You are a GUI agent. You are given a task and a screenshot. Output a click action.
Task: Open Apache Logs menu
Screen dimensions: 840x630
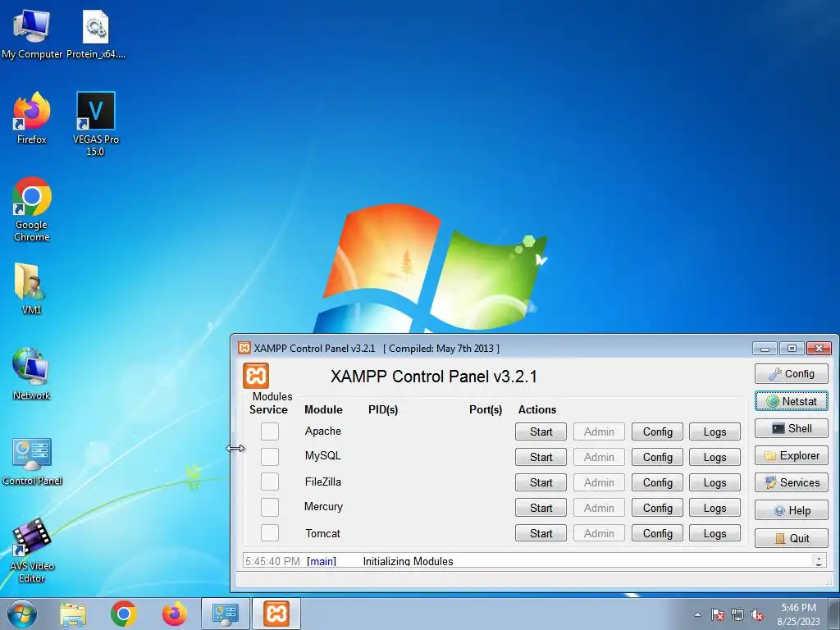[714, 431]
